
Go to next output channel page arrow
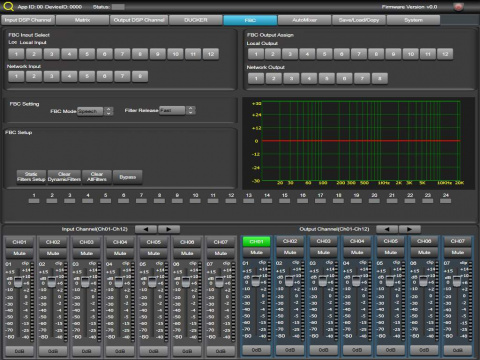[409, 229]
